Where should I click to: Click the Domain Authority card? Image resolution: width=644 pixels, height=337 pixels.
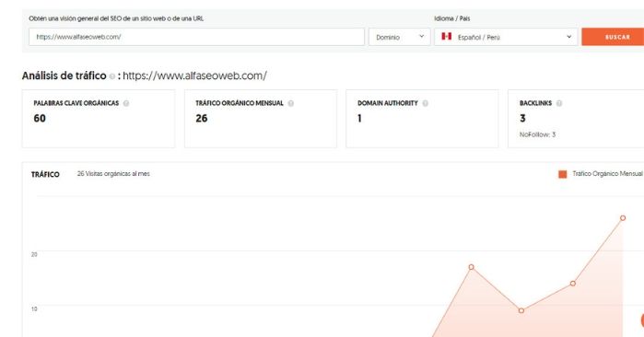tap(422, 119)
